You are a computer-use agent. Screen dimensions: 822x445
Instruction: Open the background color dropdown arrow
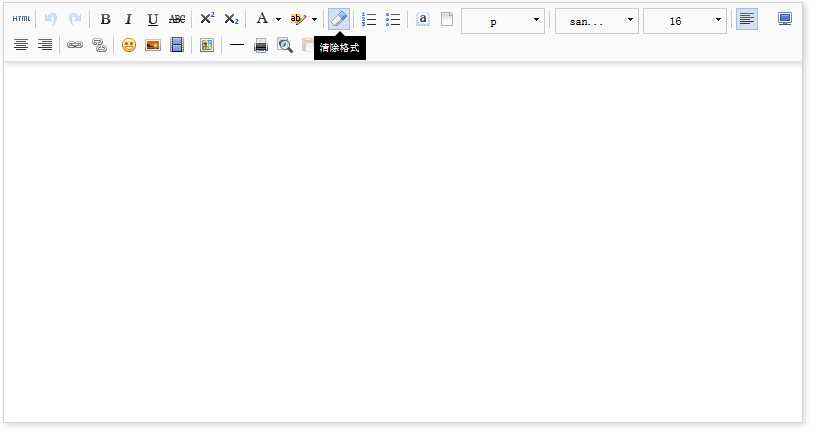pyautogui.click(x=314, y=19)
